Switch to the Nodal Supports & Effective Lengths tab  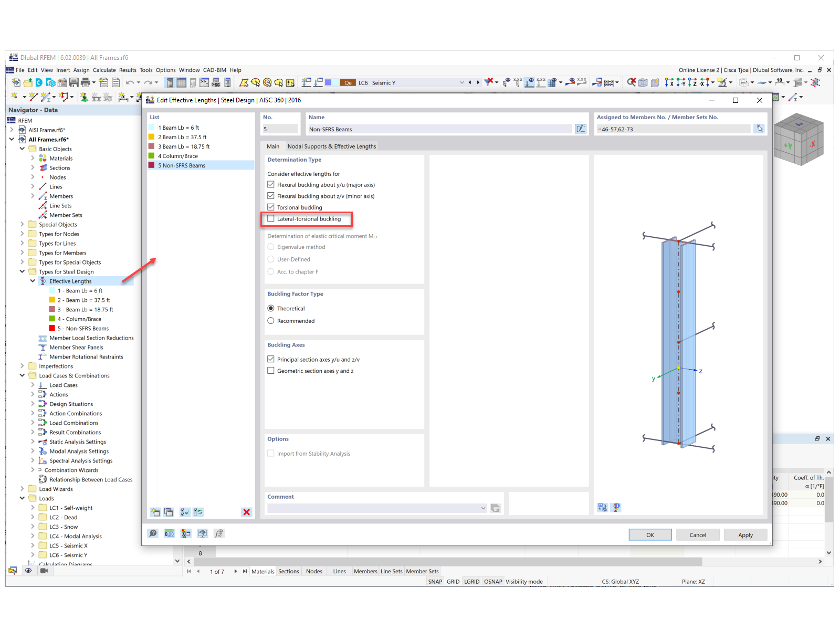tap(331, 146)
